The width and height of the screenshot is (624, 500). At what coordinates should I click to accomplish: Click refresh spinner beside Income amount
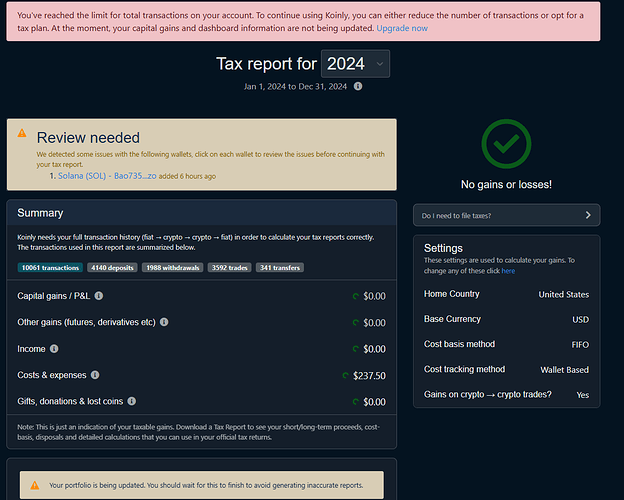pos(356,349)
